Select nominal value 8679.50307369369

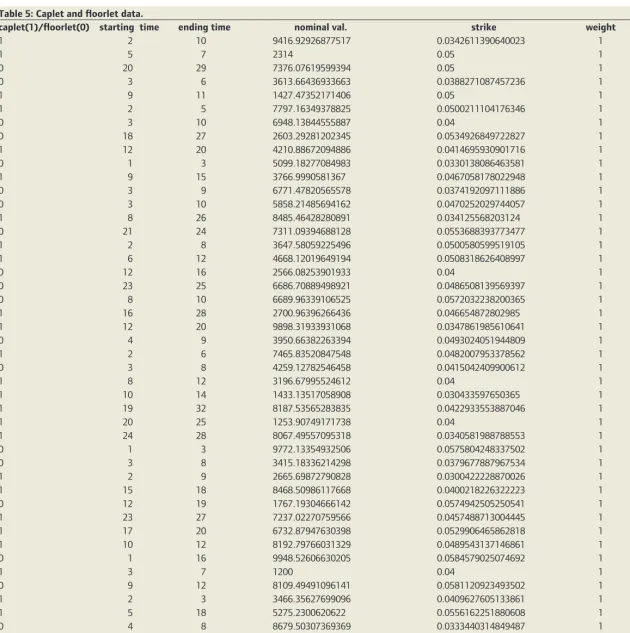(312, 627)
